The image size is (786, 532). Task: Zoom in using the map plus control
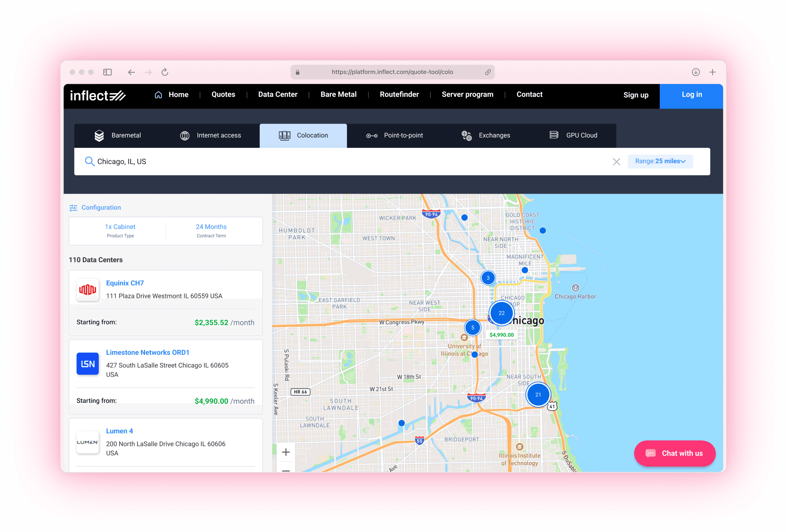[x=286, y=452]
